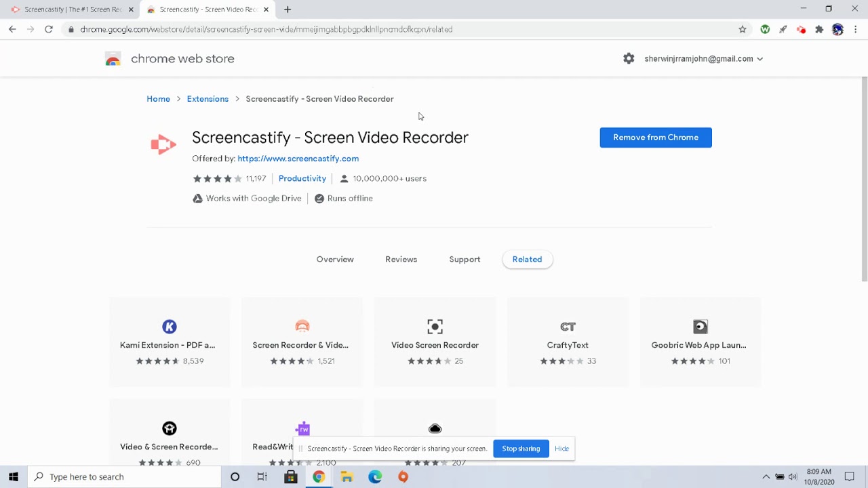Open the Chrome profile avatar
This screenshot has width=868, height=488.
(x=837, y=29)
